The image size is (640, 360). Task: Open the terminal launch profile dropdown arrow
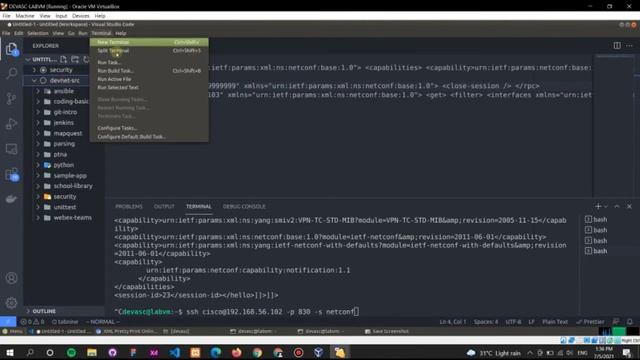coord(606,207)
